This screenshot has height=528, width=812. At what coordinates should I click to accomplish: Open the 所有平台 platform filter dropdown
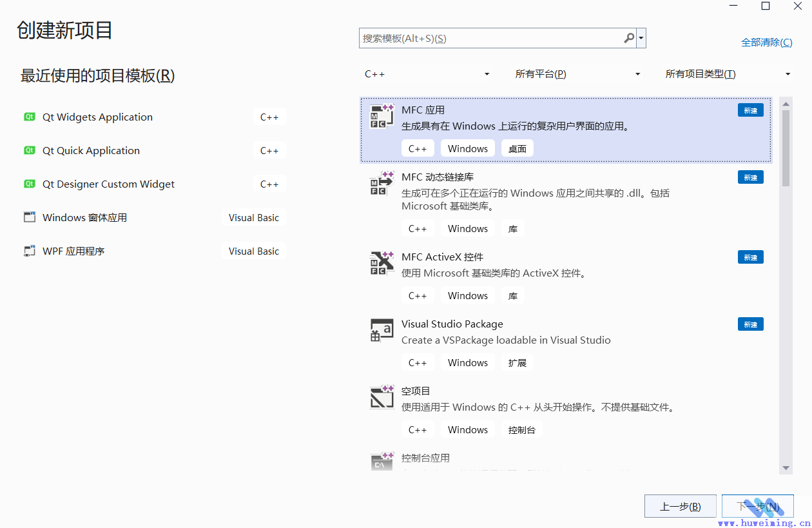pos(578,74)
